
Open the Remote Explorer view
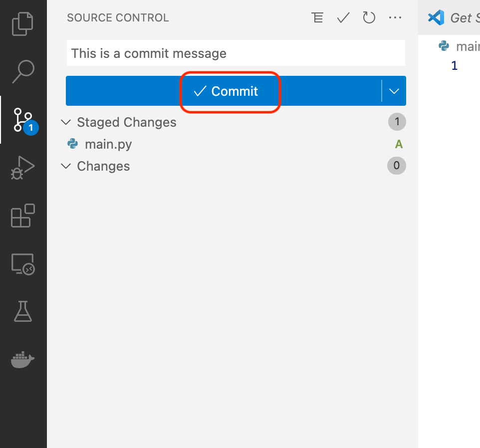pyautogui.click(x=23, y=264)
